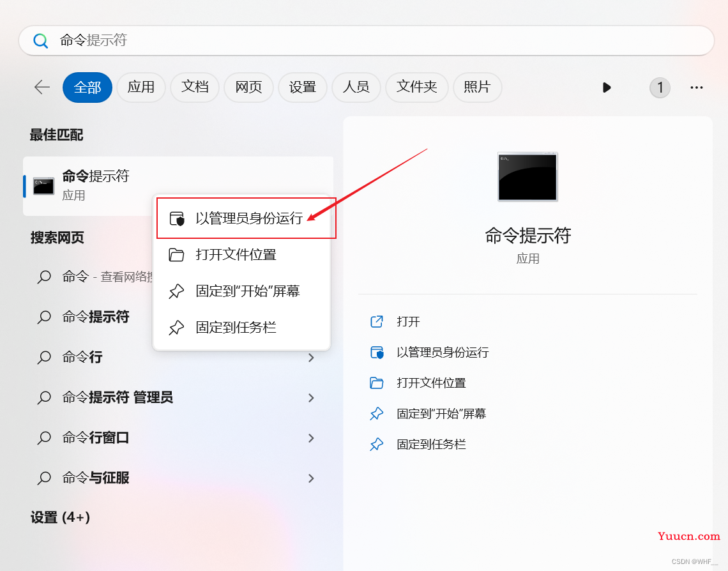Click pin icon beside context menu 固定到任务栏
The image size is (728, 571).
click(x=176, y=328)
